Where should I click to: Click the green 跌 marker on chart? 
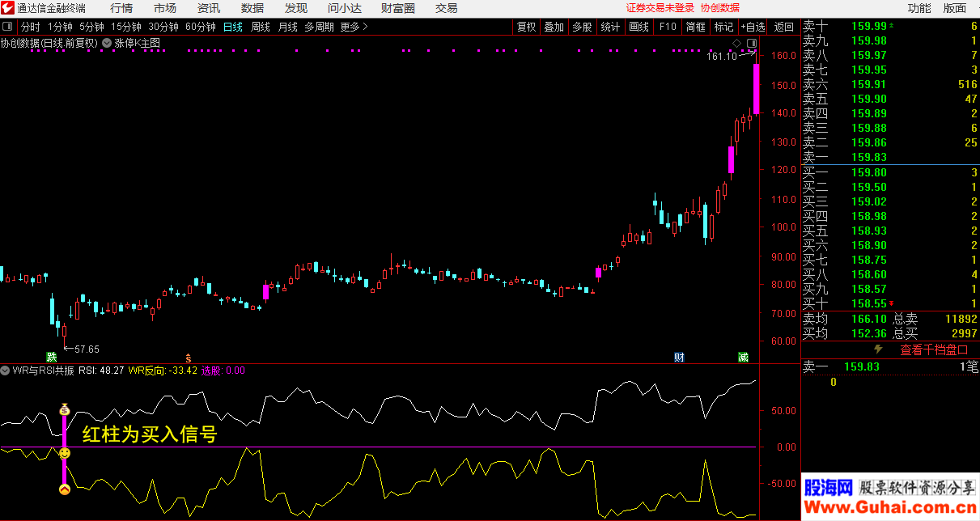pos(52,357)
